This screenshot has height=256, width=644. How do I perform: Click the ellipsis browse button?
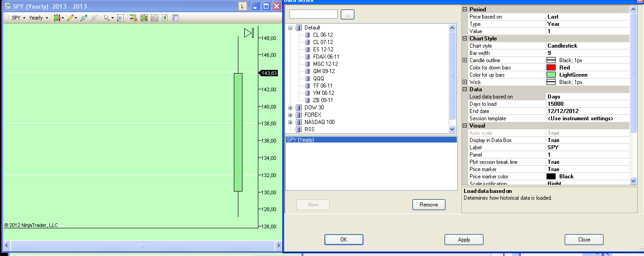348,15
